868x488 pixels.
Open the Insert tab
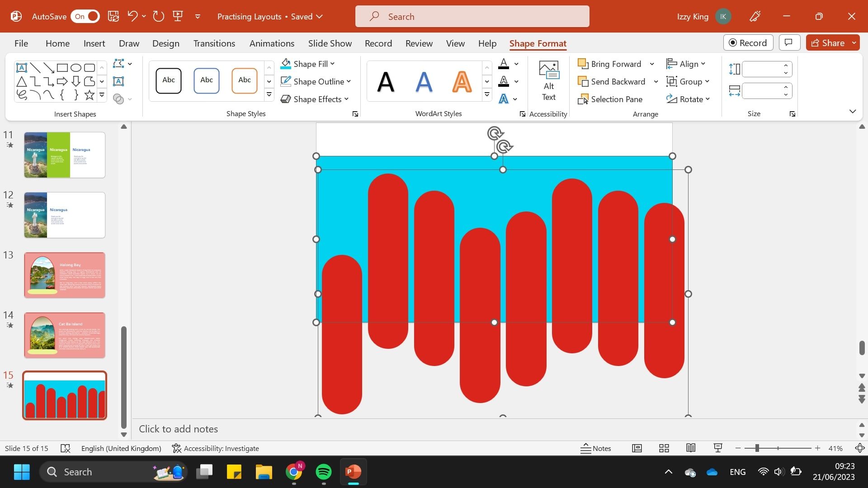(94, 43)
